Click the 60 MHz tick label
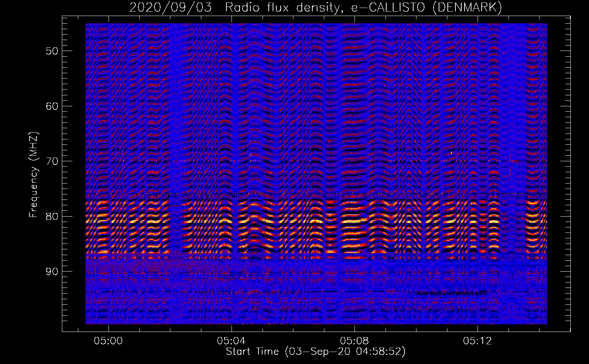 52,106
